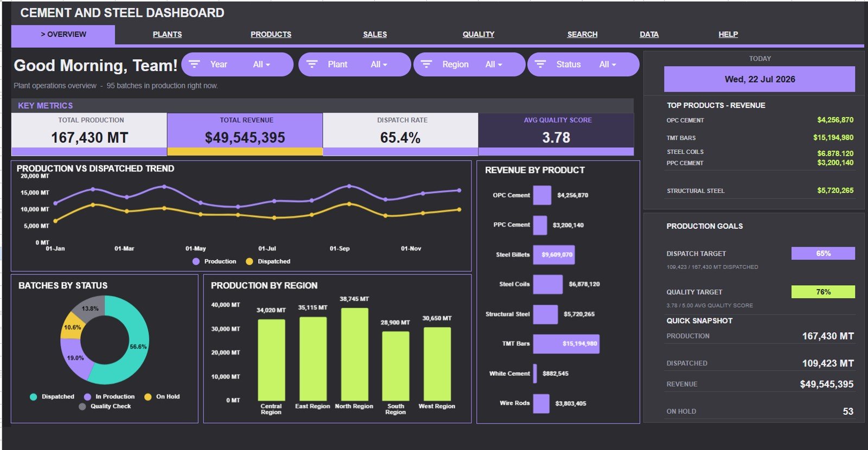
Task: Click the East Region production bar
Action: (313, 359)
